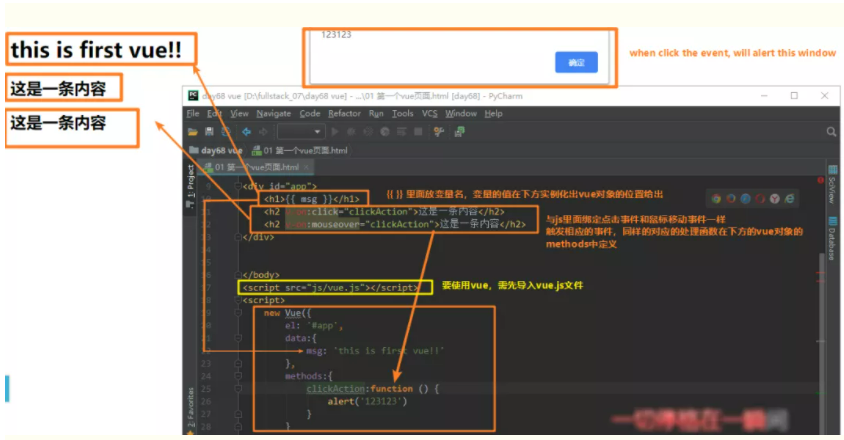This screenshot has height=440, width=844.
Task: Open the Database side panel
Action: pos(832,238)
